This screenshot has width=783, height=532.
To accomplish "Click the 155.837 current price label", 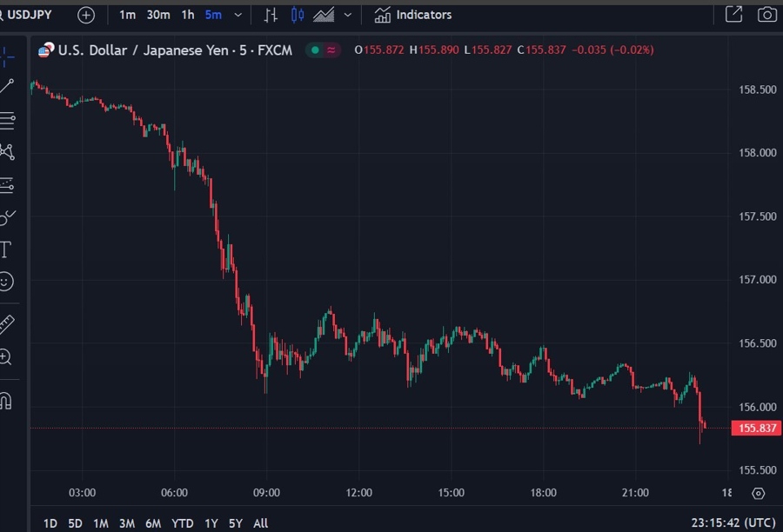I will 754,428.
